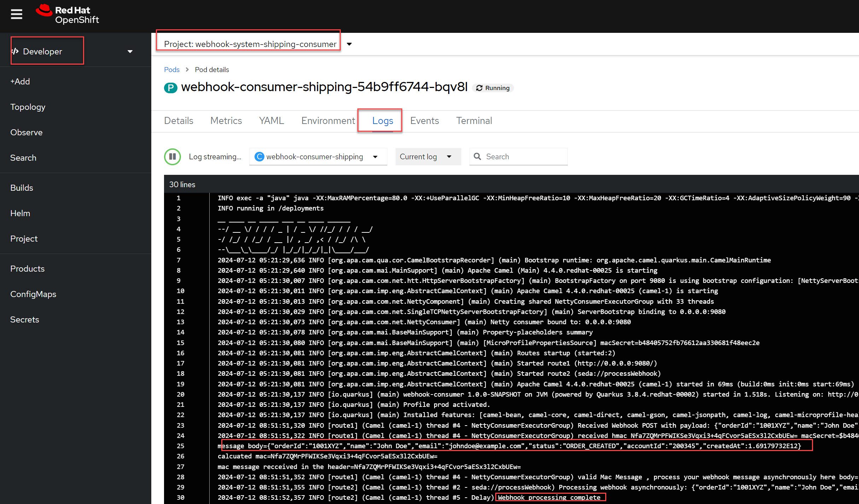Click the project webhook-system dropdown arrow
Viewport: 859px width, 504px height.
tap(350, 44)
